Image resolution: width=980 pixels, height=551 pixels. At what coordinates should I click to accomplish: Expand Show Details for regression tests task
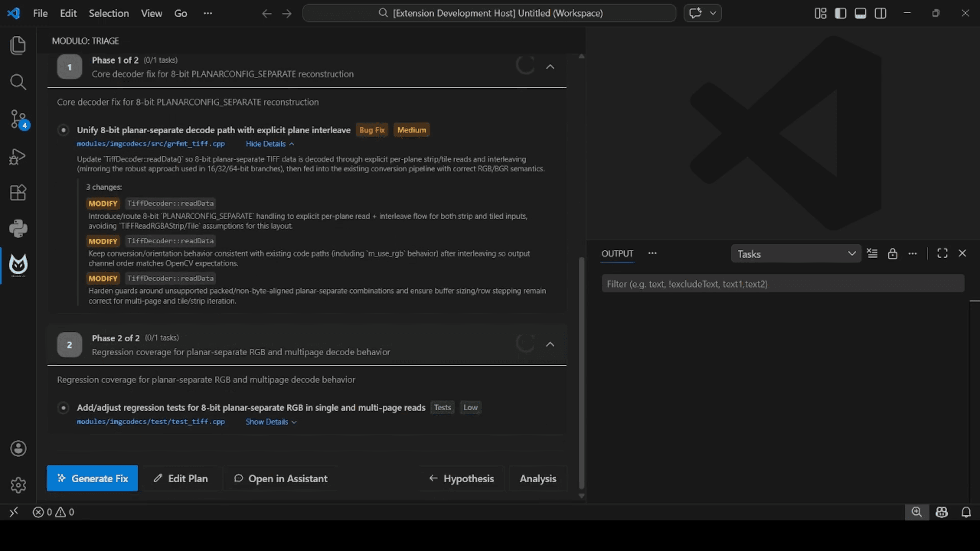(271, 422)
